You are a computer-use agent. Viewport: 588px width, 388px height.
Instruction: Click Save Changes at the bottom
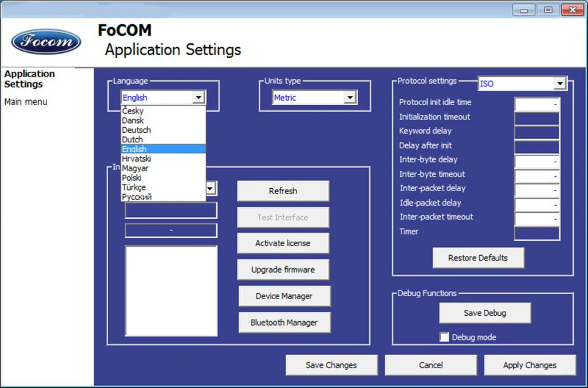331,365
